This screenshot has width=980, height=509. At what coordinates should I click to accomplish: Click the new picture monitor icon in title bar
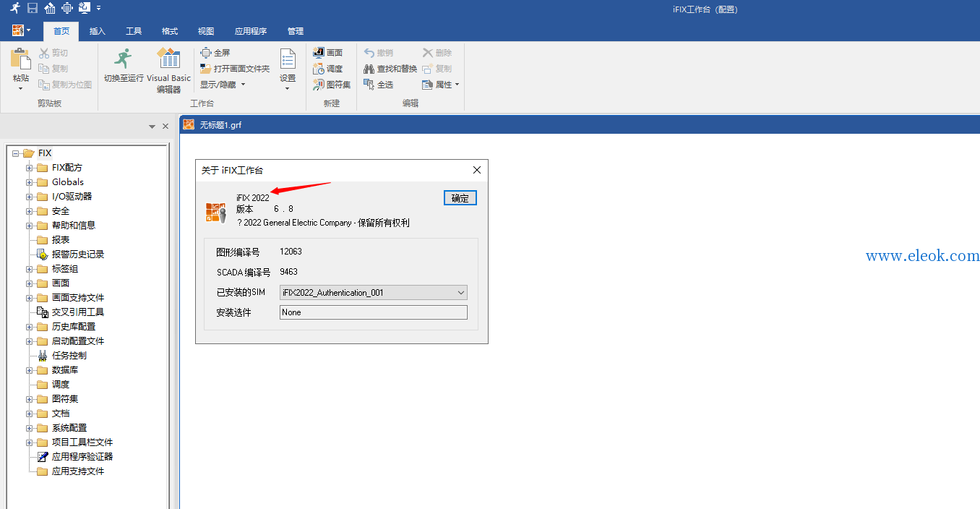(x=85, y=8)
